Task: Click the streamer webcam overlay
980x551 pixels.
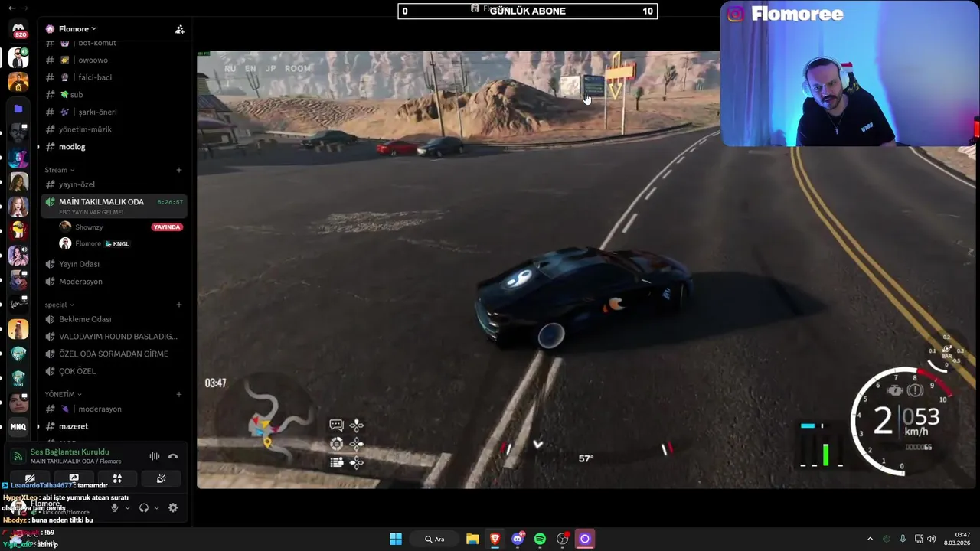Action: coord(848,73)
